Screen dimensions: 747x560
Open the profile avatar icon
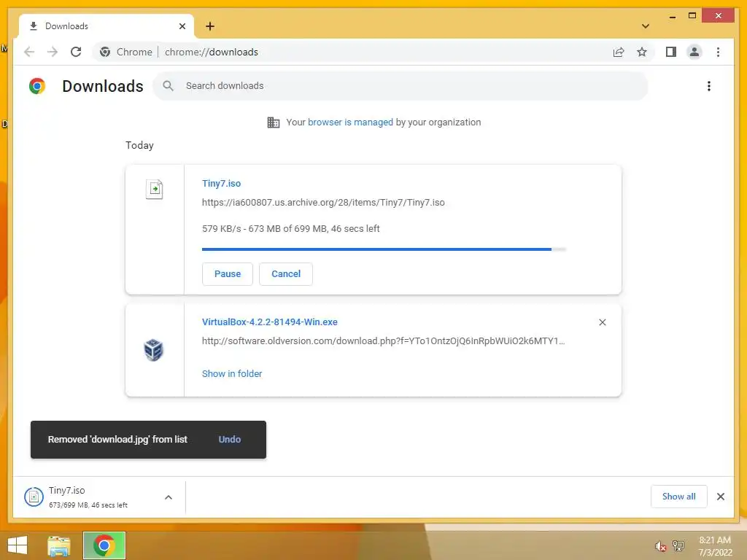click(694, 52)
